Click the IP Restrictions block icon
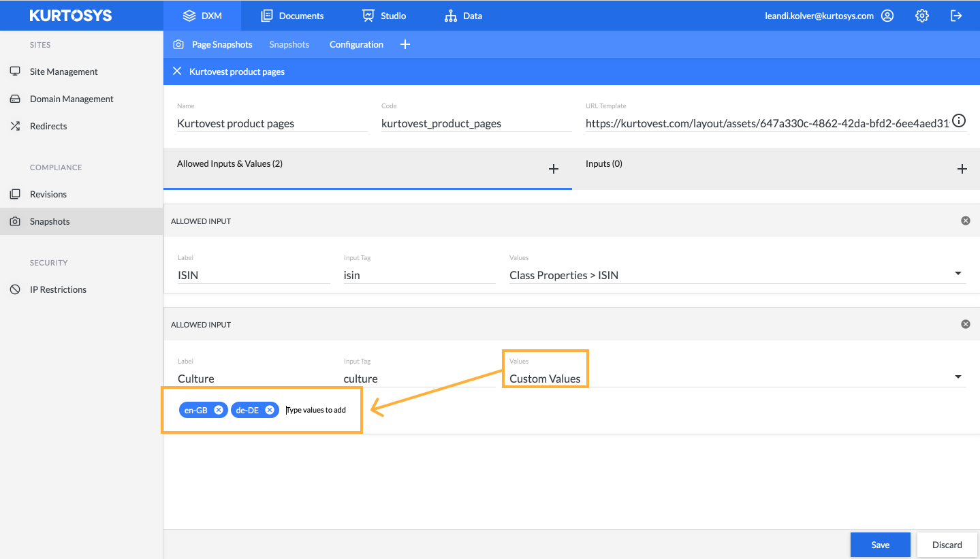The width and height of the screenshot is (980, 559). 15,289
